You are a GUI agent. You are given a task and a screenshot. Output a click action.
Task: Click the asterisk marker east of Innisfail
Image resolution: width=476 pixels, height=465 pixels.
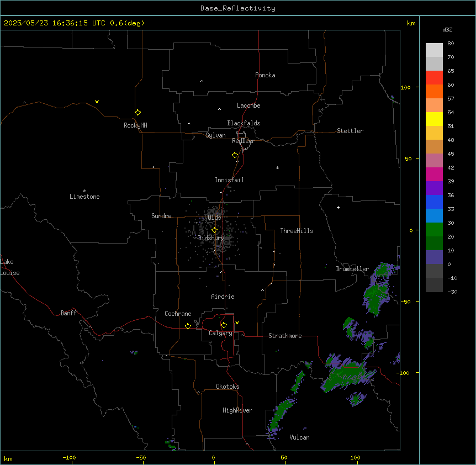point(277,167)
